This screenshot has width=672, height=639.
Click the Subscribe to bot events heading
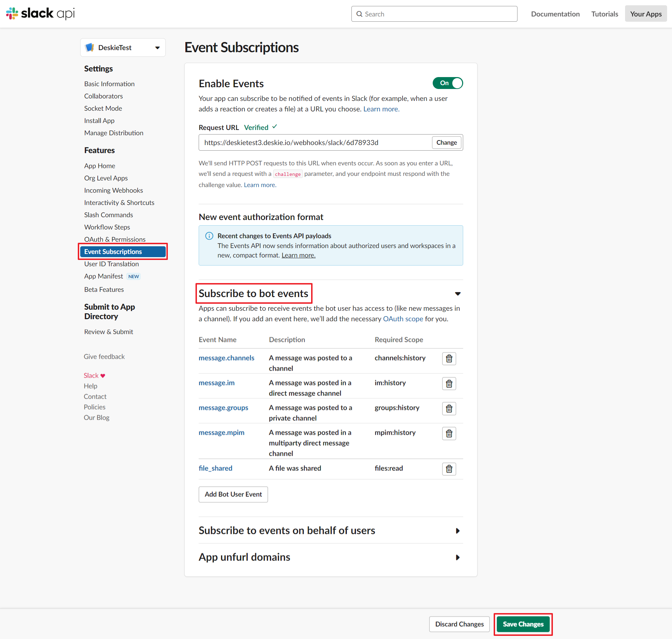(253, 294)
